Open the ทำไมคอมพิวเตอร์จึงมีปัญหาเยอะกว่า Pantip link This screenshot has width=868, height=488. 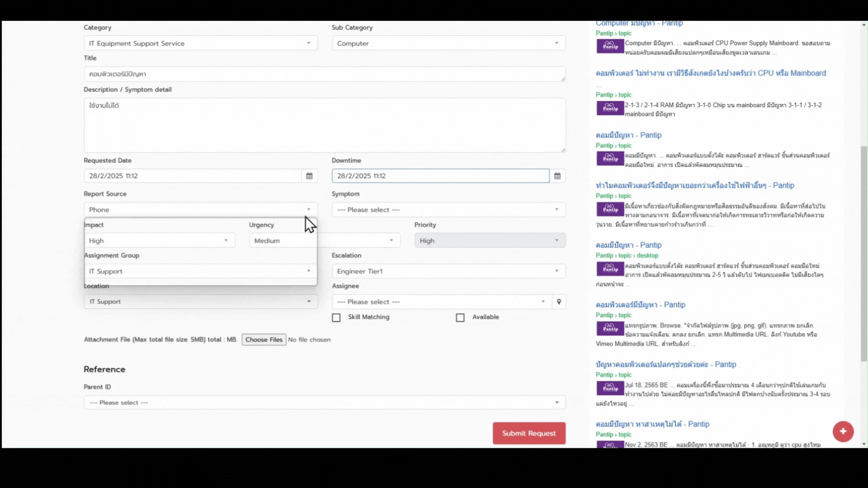(x=695, y=185)
